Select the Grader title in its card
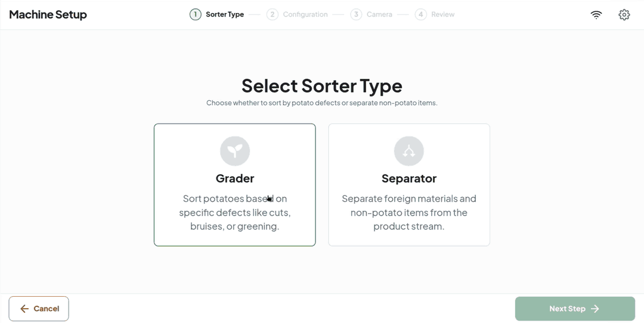The width and height of the screenshot is (644, 323). click(x=235, y=179)
